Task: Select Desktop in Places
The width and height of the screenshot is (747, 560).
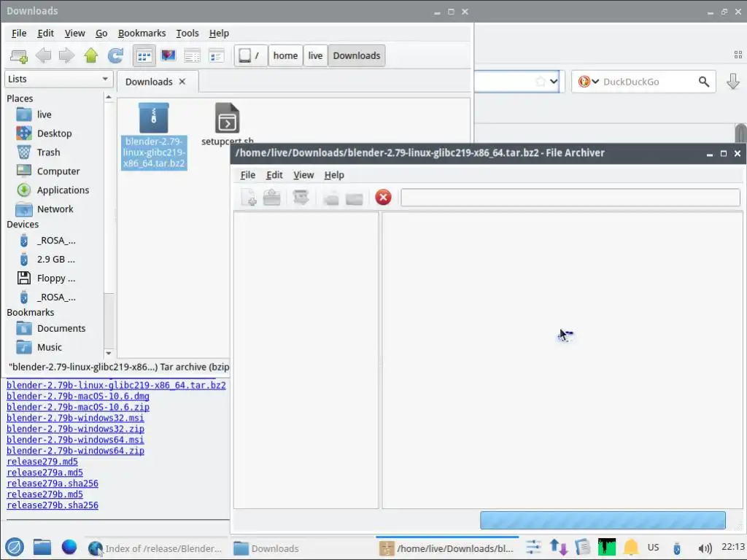Action: tap(55, 133)
